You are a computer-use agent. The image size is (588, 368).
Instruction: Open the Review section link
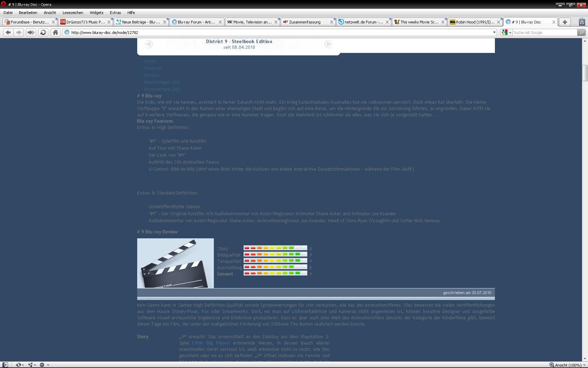click(x=152, y=75)
